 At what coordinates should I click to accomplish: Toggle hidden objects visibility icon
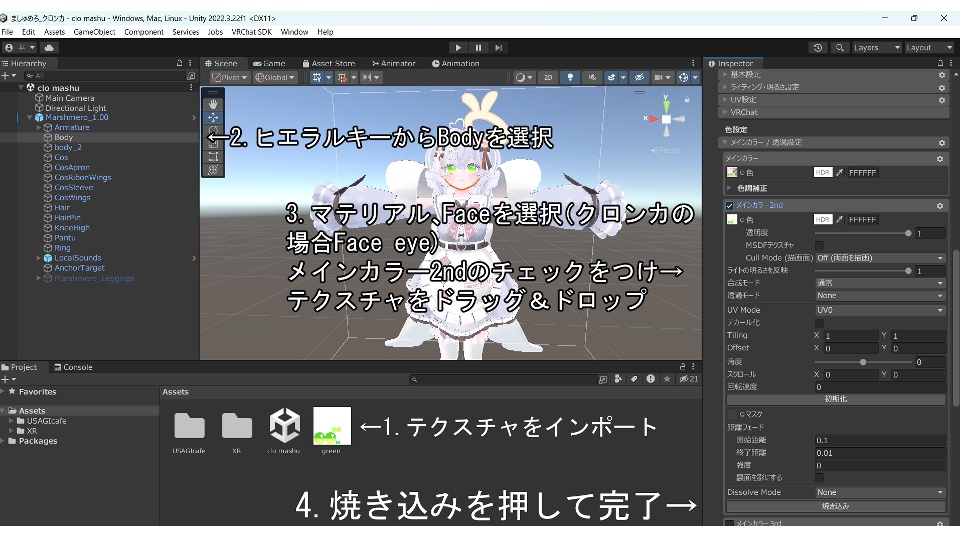[639, 78]
